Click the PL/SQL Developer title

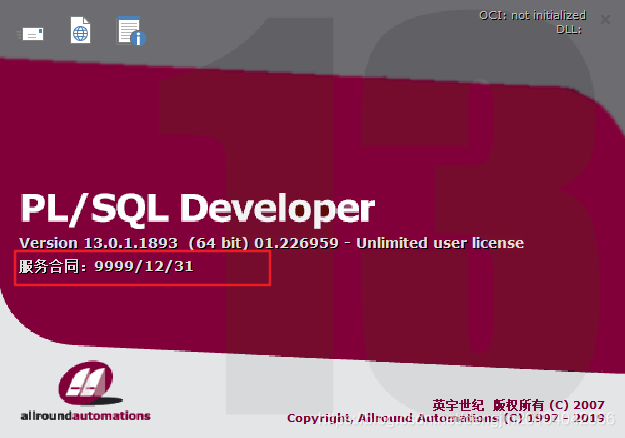pos(197,208)
